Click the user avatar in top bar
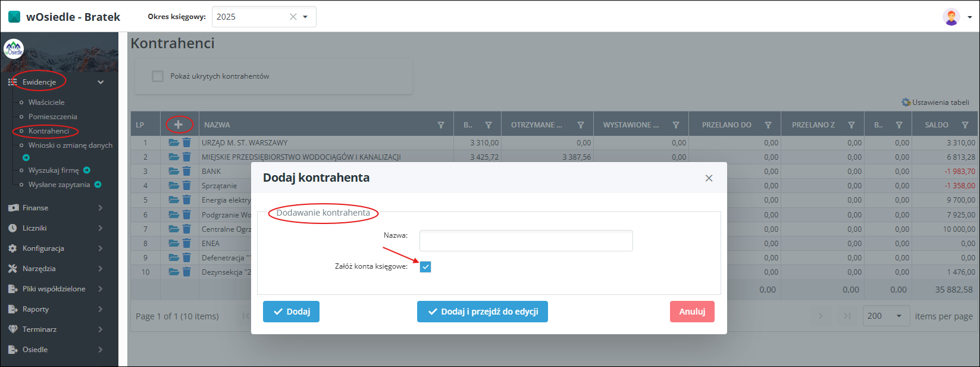Screen dimensions: 980x367 (x=951, y=17)
